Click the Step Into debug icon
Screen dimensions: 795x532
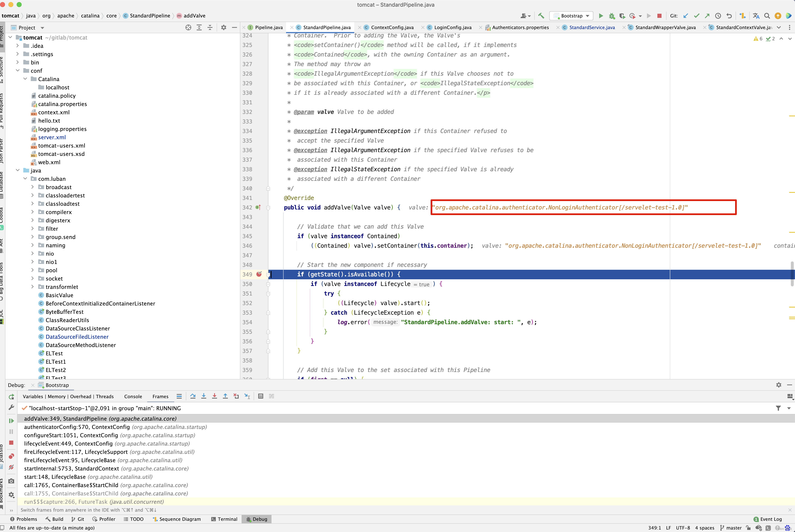coord(204,396)
